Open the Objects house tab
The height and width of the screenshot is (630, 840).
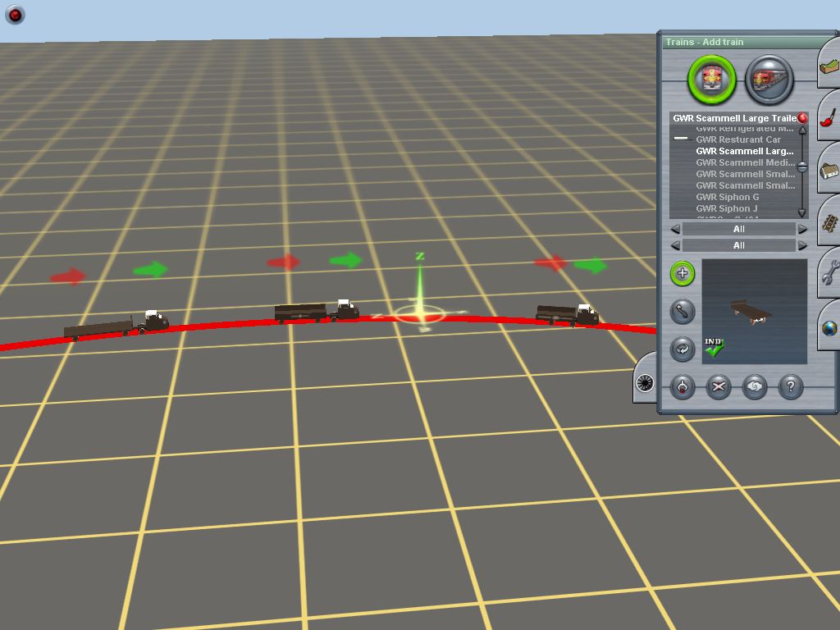tap(829, 170)
